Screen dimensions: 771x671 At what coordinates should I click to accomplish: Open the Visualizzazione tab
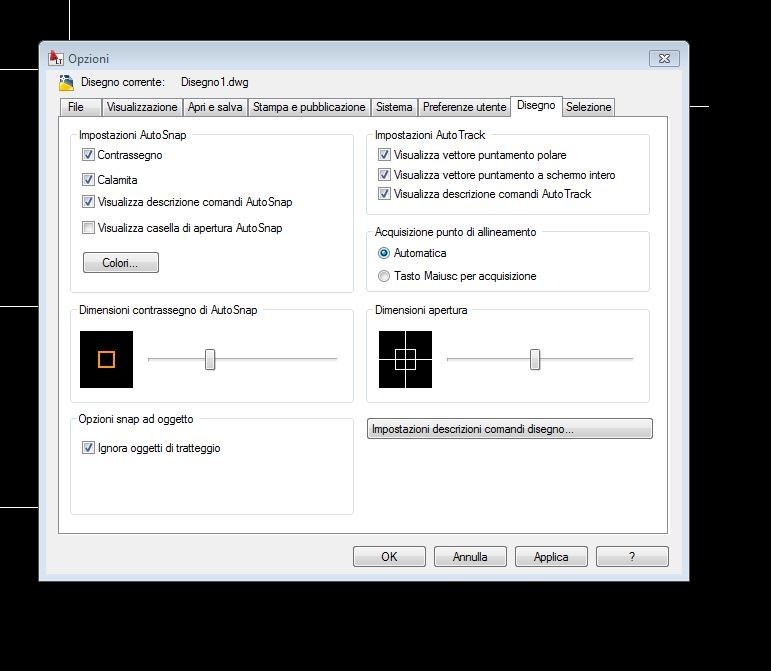pyautogui.click(x=142, y=107)
